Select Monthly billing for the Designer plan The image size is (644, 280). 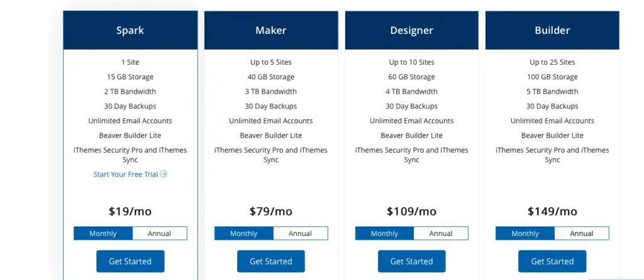tap(384, 233)
